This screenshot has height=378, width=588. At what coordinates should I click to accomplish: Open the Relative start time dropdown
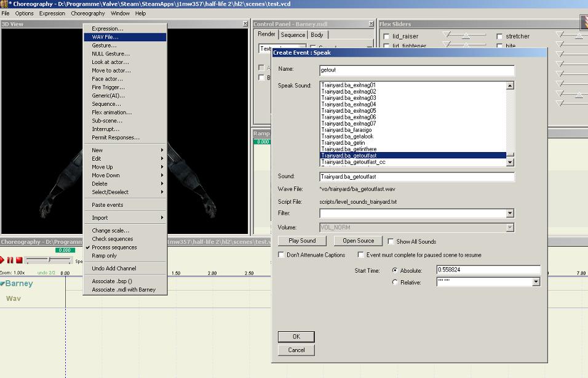536,282
